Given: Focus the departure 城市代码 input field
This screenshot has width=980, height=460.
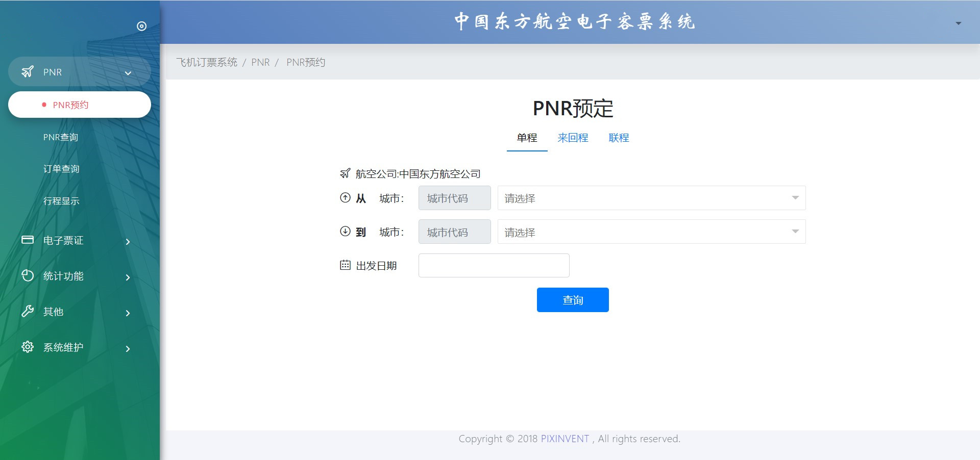Looking at the screenshot, I should pyautogui.click(x=454, y=198).
